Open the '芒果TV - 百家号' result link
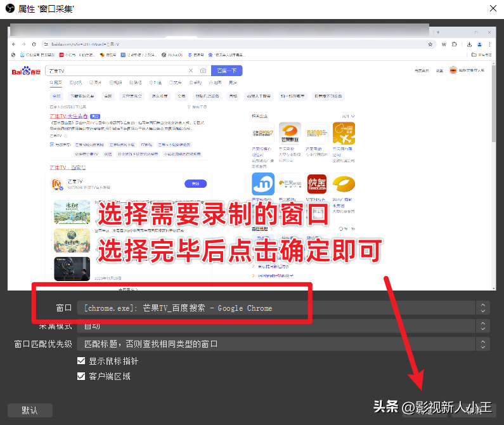This screenshot has height=425, width=504. (x=67, y=167)
